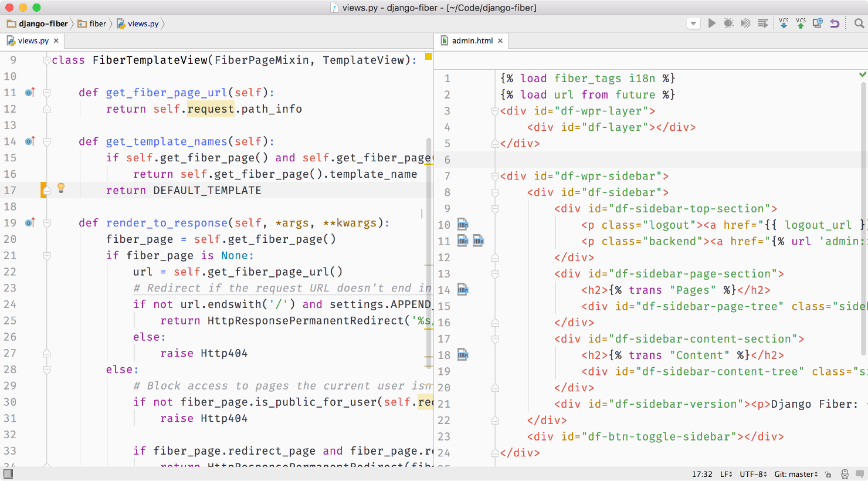The width and height of the screenshot is (868, 481).
Task: Click the Hector highlighting-level icon in status bar
Action: (x=845, y=474)
